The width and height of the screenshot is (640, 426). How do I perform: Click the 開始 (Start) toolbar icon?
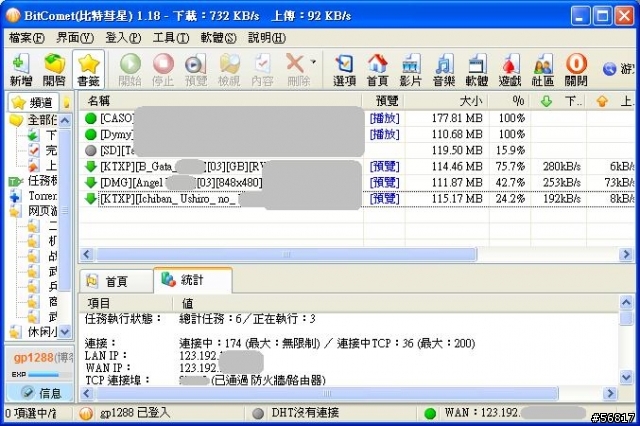coord(130,69)
